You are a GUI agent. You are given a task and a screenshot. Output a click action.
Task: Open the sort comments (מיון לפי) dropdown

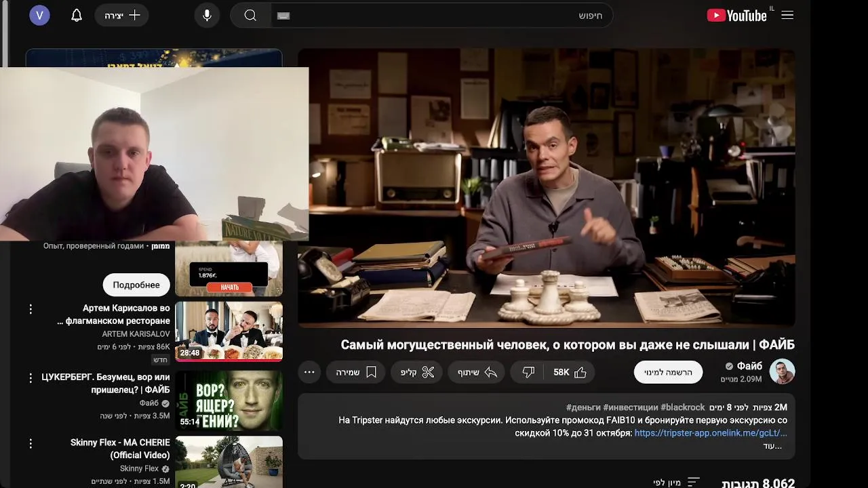(x=676, y=483)
